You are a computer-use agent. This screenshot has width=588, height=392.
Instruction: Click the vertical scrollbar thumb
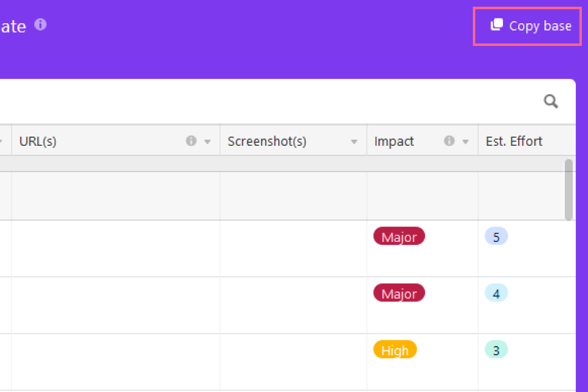click(568, 190)
